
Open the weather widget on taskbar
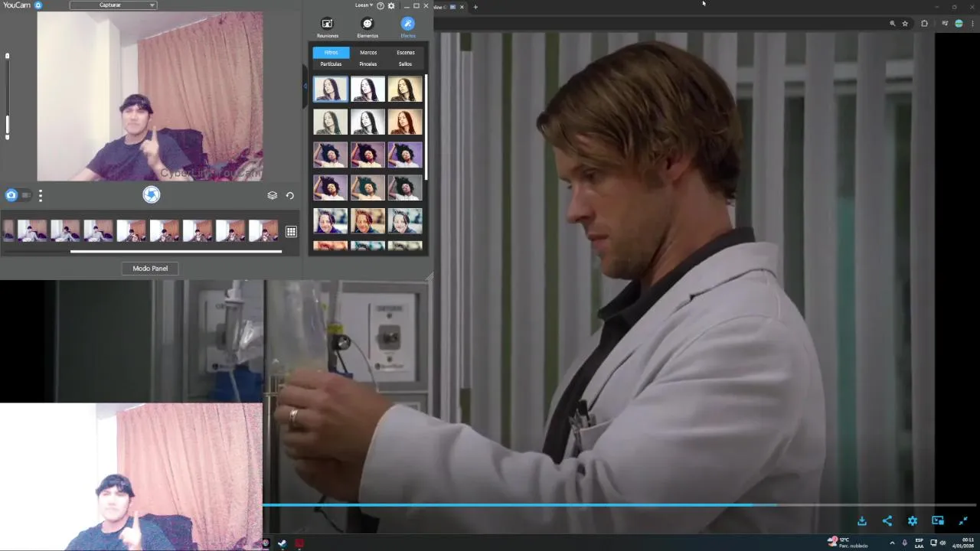[848, 543]
